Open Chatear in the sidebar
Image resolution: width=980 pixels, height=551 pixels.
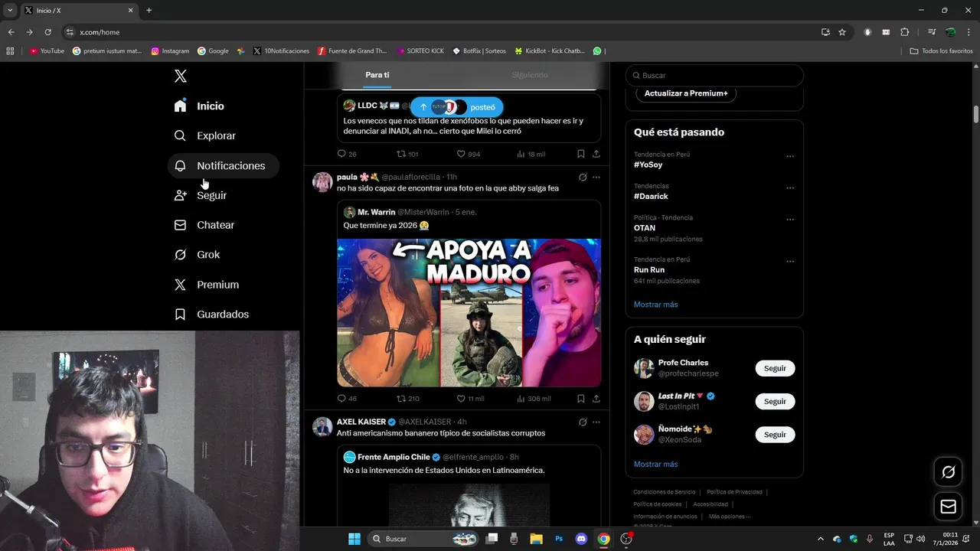pos(205,225)
